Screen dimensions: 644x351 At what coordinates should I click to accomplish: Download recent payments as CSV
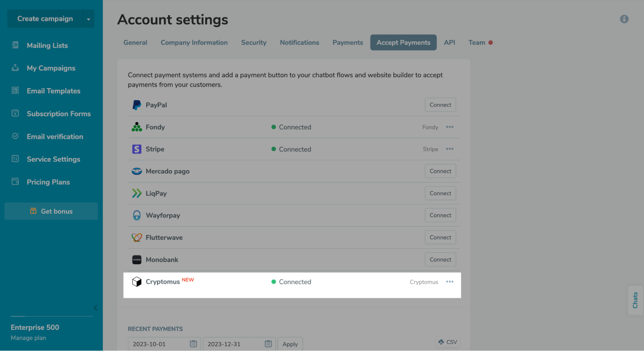pyautogui.click(x=448, y=342)
